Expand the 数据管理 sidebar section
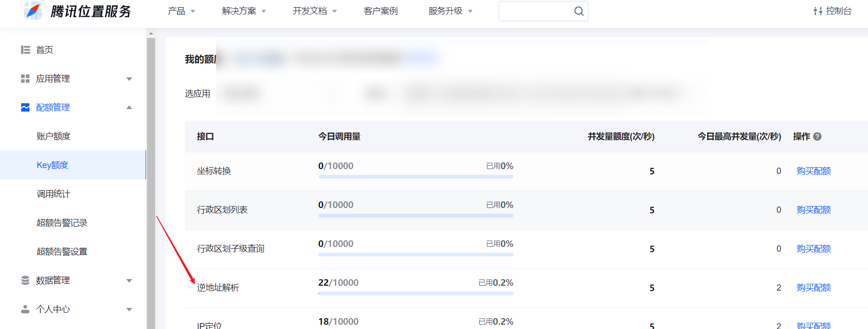Viewport: 868px width, 329px height. pos(129,280)
